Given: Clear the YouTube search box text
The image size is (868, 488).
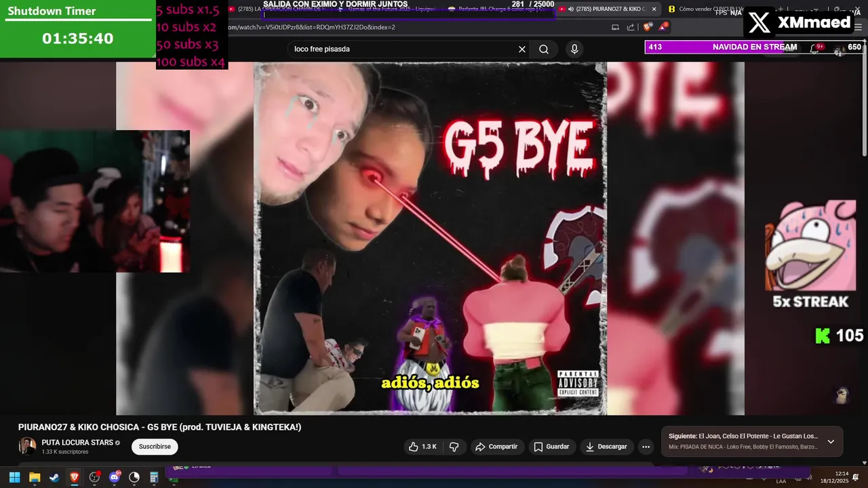Looking at the screenshot, I should (522, 49).
